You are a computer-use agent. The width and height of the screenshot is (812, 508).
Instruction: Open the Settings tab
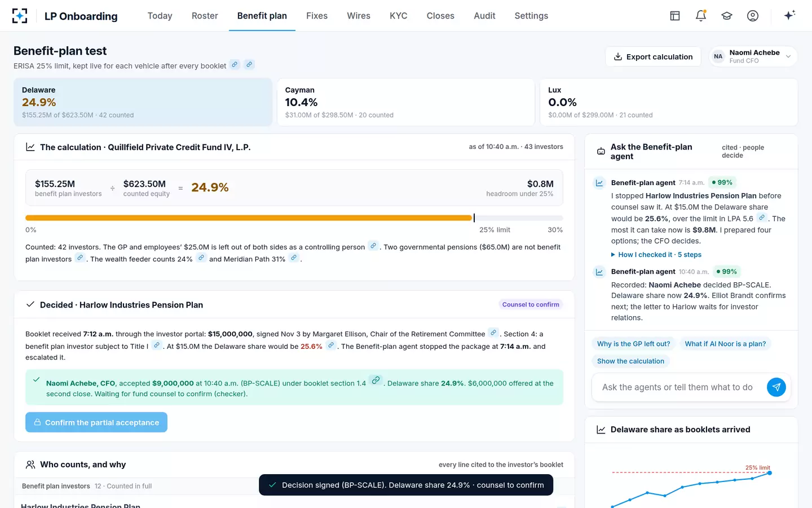coord(531,16)
